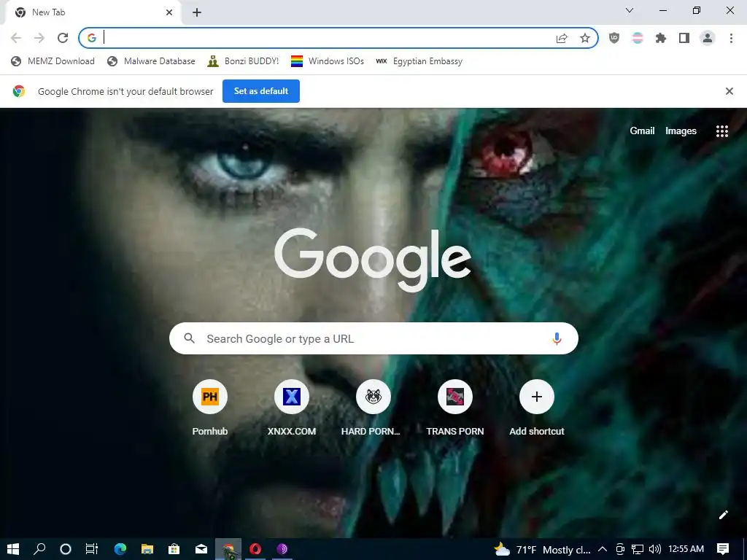Screen dimensions: 747x560
Task: Show hidden system tray icons
Action: [x=602, y=549]
